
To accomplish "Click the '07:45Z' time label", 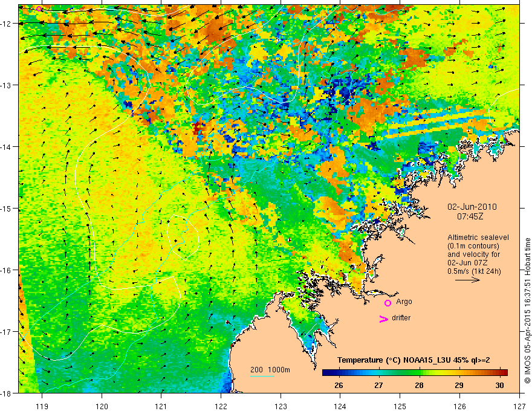I will pos(470,216).
